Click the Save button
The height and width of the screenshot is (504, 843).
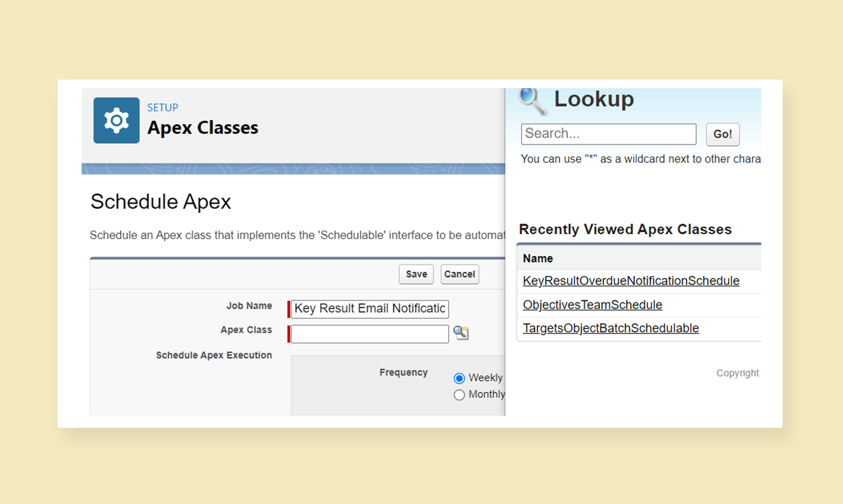[x=416, y=274]
